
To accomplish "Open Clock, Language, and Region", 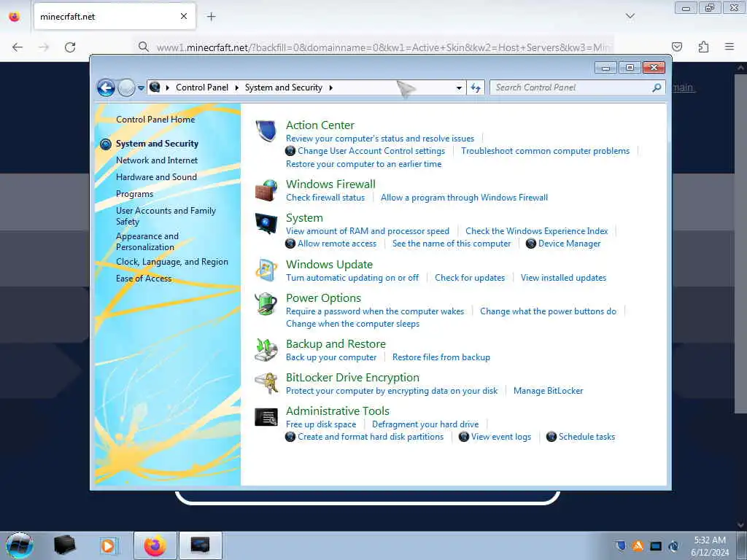I will (x=172, y=262).
